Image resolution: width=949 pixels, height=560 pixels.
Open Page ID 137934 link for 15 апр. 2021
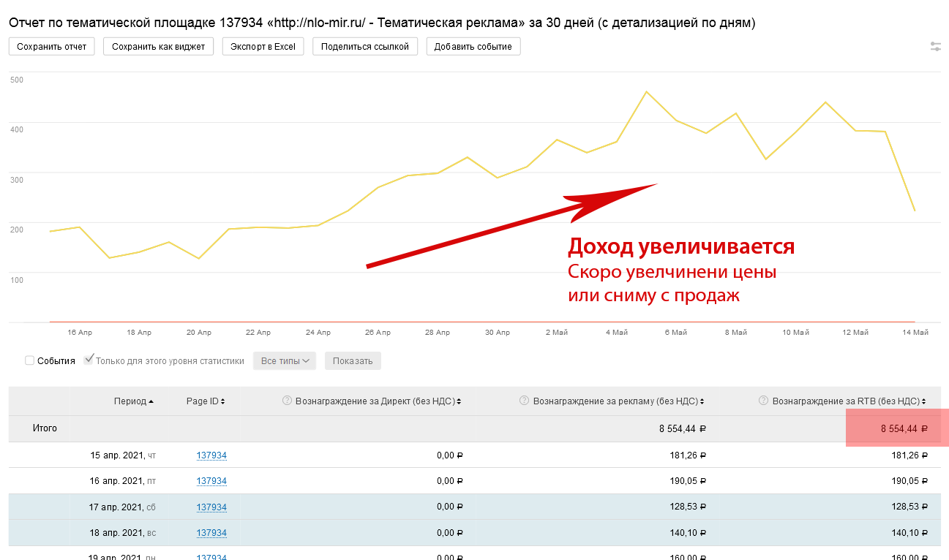pyautogui.click(x=211, y=455)
